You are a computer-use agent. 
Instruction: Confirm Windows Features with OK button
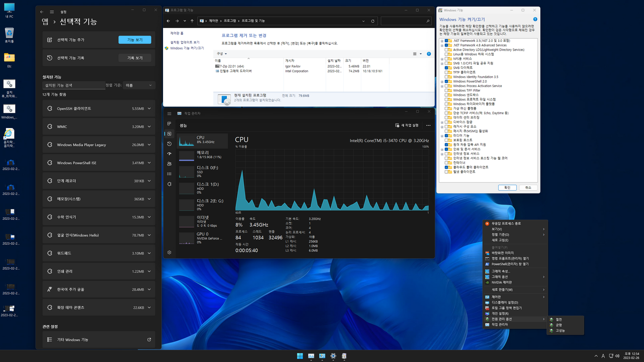pyautogui.click(x=507, y=188)
